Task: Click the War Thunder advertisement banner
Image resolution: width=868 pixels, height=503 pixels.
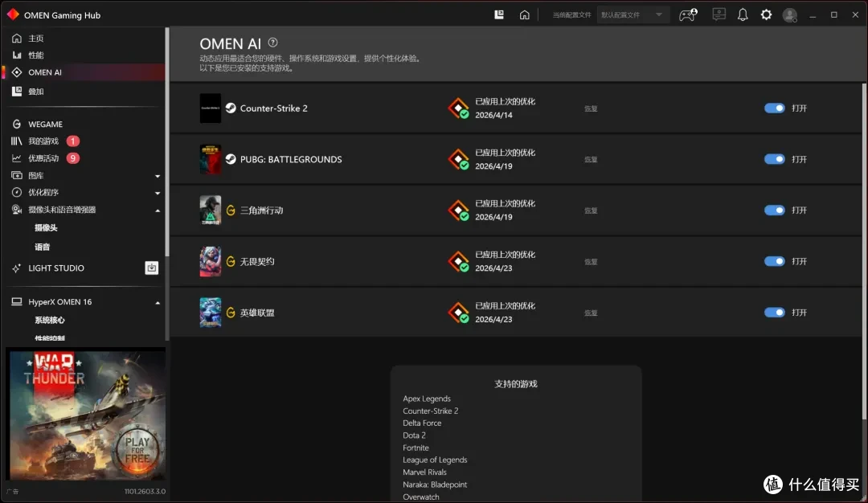Action: (86, 414)
